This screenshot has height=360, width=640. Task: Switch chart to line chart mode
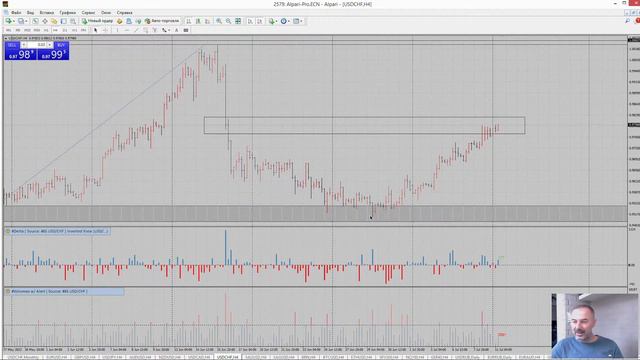[x=207, y=21]
